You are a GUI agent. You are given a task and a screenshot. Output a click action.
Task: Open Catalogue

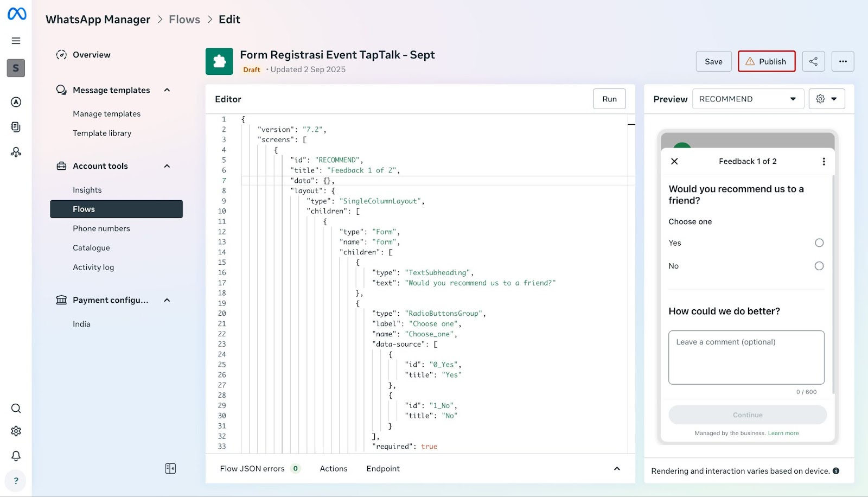[91, 248]
